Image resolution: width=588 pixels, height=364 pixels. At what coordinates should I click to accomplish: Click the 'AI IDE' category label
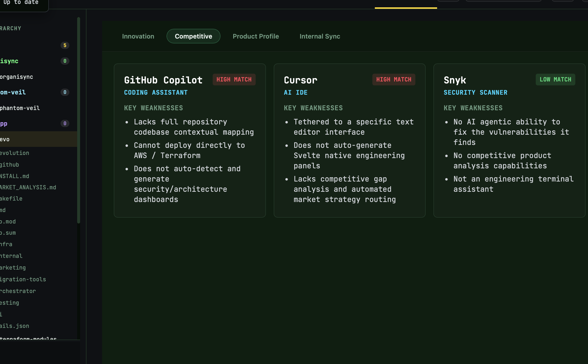[x=296, y=93]
